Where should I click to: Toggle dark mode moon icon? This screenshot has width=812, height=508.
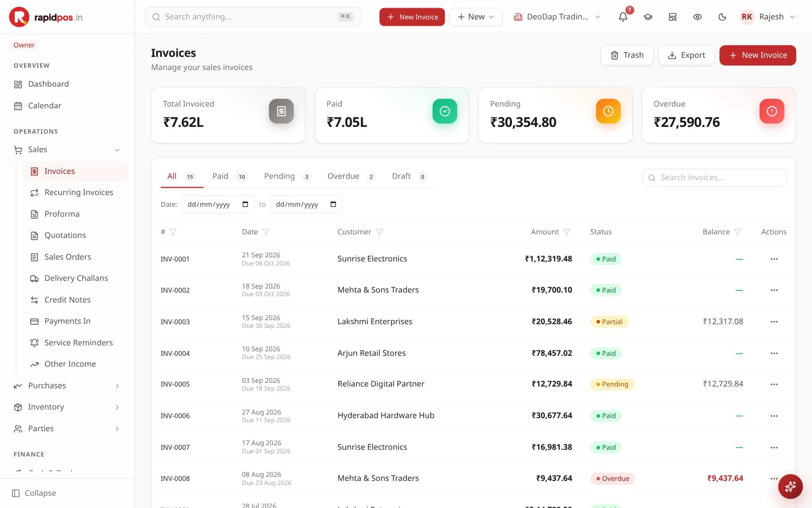click(722, 17)
